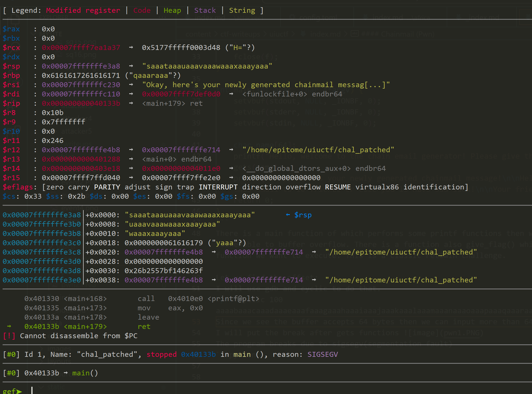Click $r14 value 0x0000000000403e18
Image resolution: width=532 pixels, height=394 pixels.
pos(81,169)
